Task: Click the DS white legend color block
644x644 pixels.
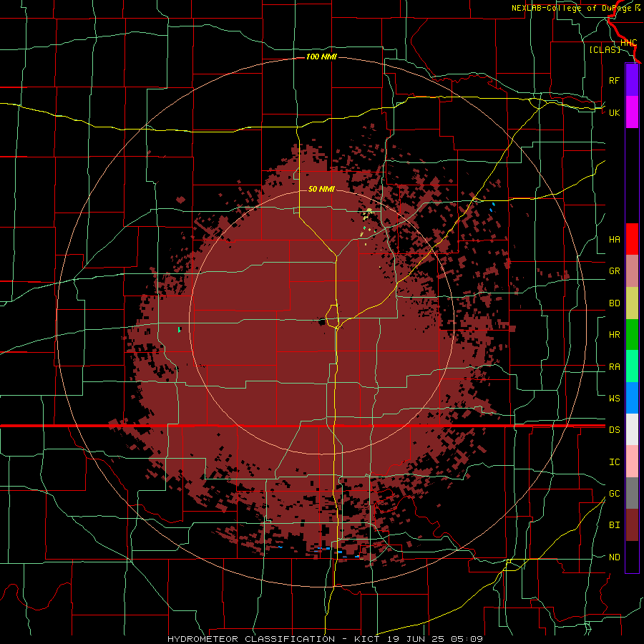Action: [632, 429]
